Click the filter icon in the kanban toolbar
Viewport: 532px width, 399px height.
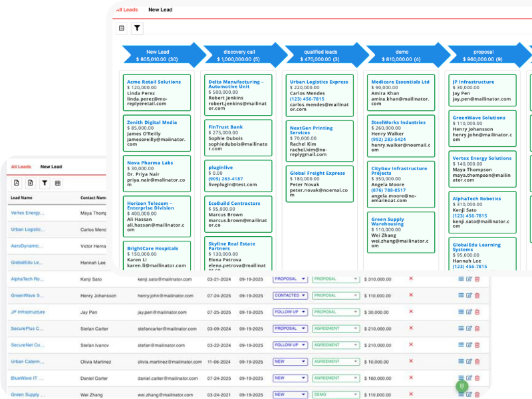(x=137, y=28)
